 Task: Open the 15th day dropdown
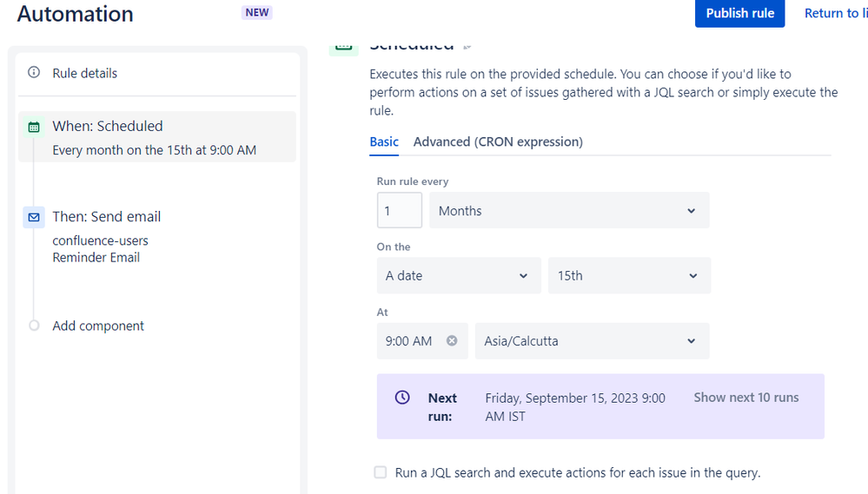click(x=629, y=276)
